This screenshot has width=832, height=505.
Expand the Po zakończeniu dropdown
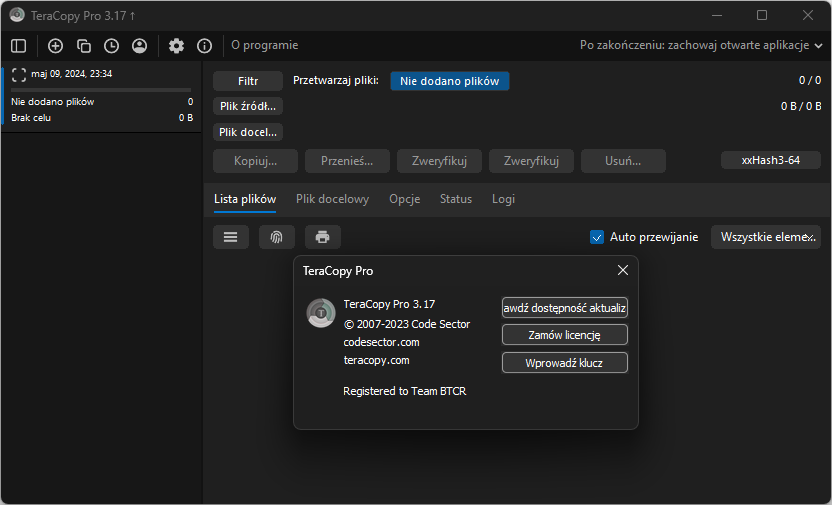point(701,45)
